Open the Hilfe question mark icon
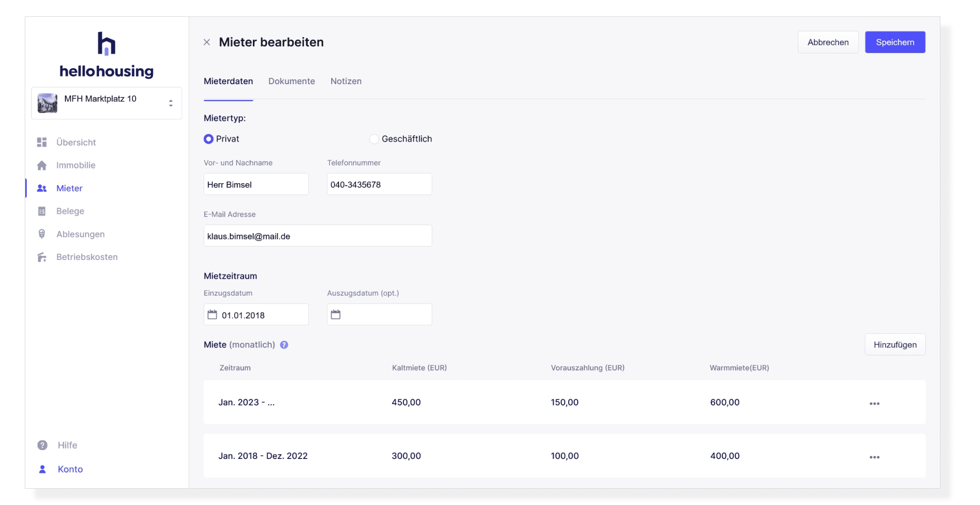The height and width of the screenshot is (505, 980). pyautogui.click(x=43, y=445)
